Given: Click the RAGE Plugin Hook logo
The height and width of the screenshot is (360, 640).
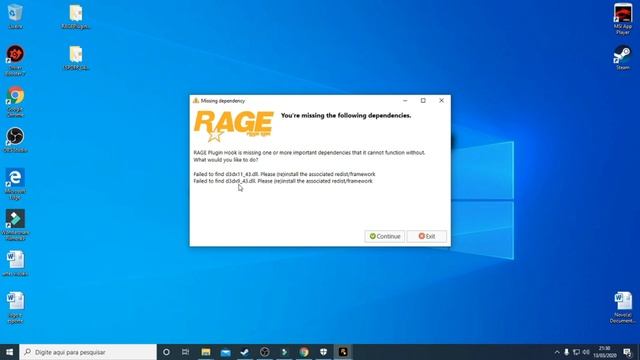Looking at the screenshot, I should [x=233, y=126].
